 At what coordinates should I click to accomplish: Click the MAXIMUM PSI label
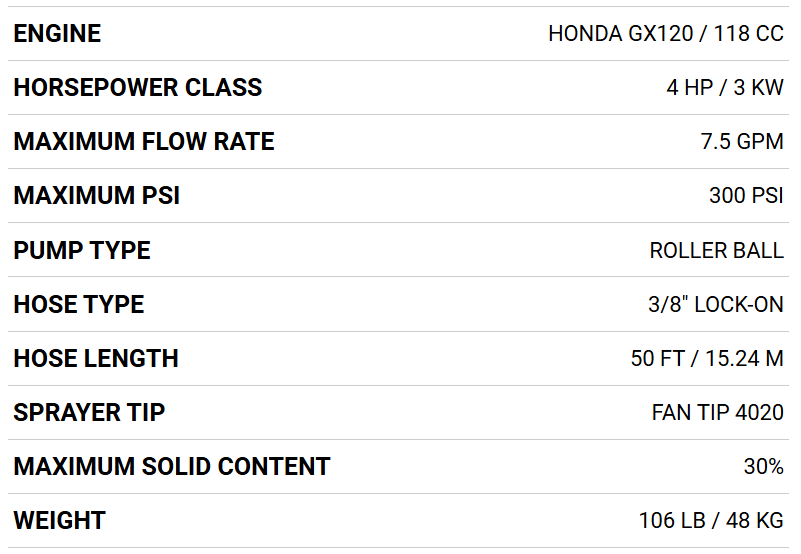coord(96,196)
